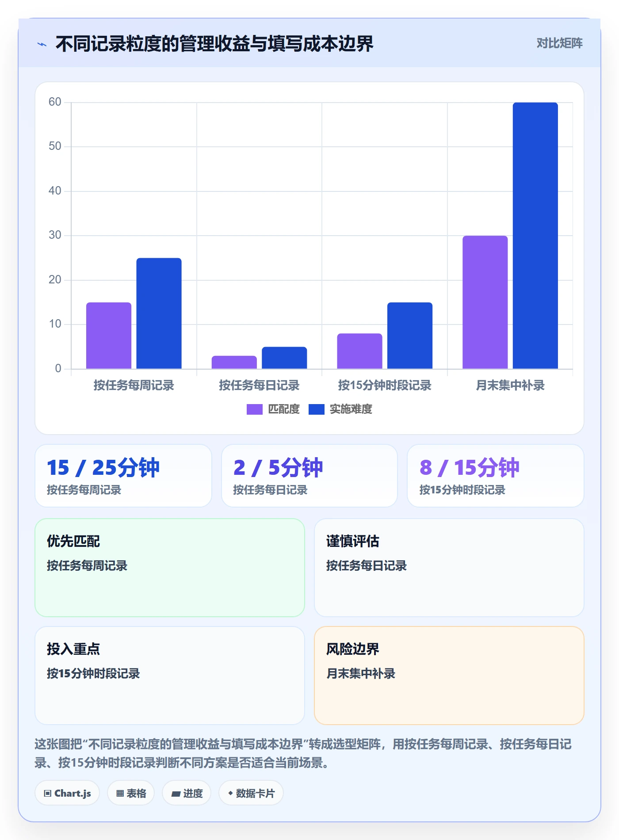This screenshot has width=619, height=840.
Task: Click the purple bar for 按任务每日记录
Action: pos(234,362)
